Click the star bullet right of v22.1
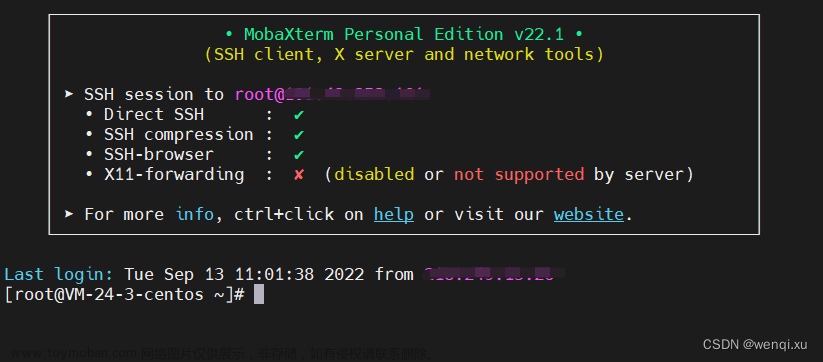 click(x=578, y=35)
